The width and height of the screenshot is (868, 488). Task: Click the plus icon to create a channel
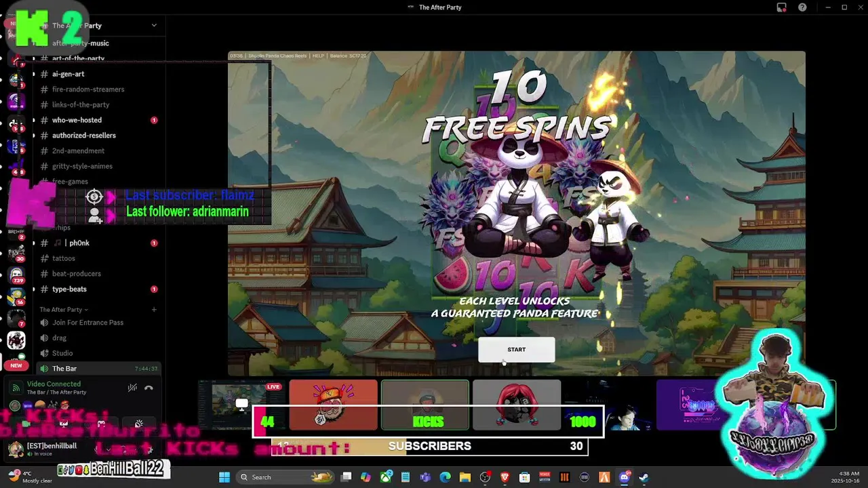[154, 310]
